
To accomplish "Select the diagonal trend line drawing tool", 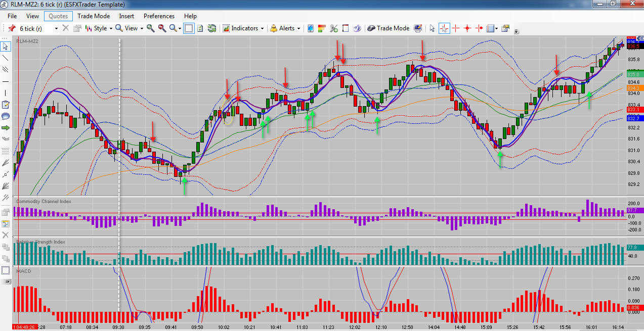I will pyautogui.click(x=6, y=58).
